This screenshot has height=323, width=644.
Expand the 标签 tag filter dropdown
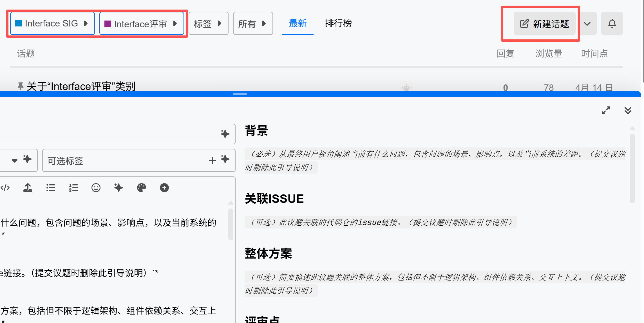(208, 24)
